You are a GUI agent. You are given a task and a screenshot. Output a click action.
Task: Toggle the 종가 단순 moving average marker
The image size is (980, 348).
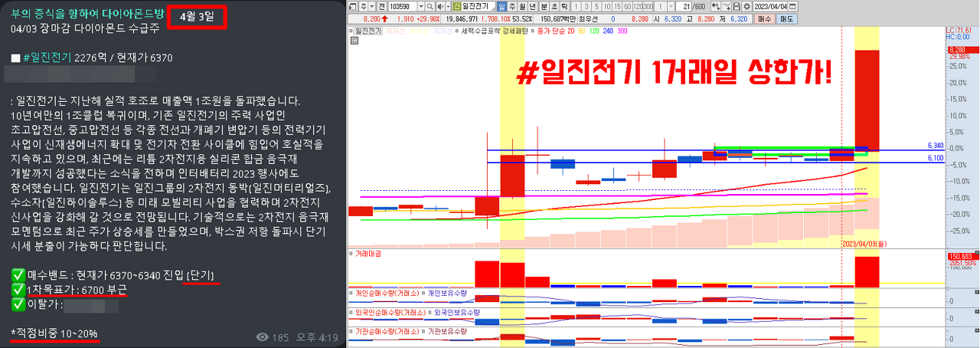(532, 31)
